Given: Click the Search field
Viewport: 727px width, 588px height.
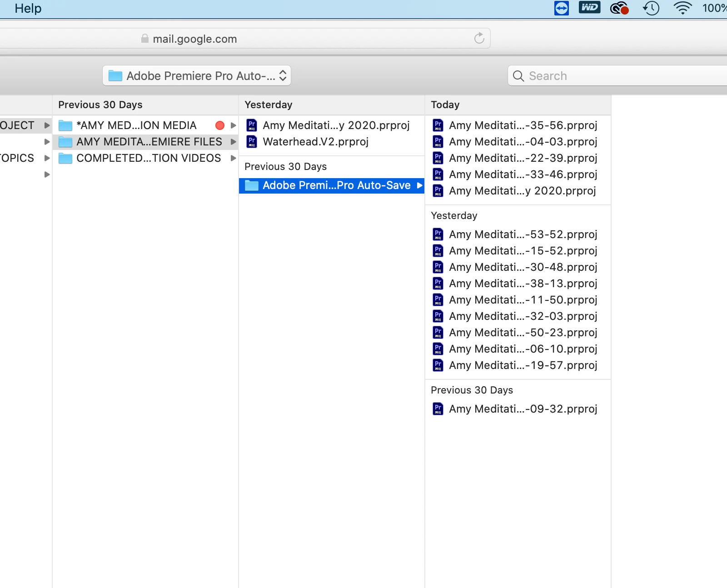Looking at the screenshot, I should 618,75.
